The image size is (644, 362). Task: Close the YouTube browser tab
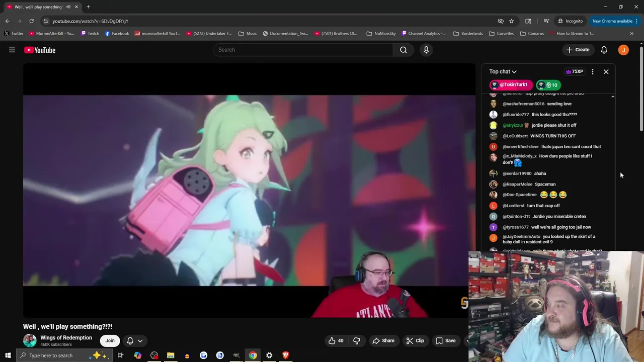point(76,7)
